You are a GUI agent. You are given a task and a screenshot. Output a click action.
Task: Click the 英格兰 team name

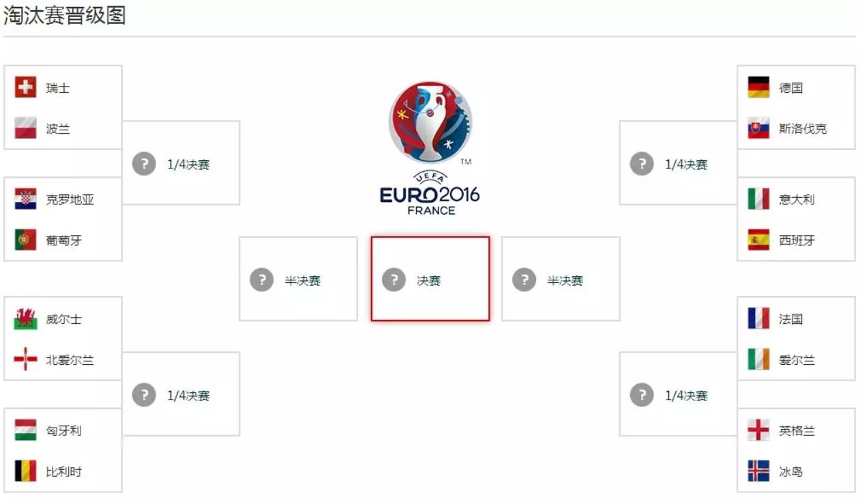coord(797,431)
